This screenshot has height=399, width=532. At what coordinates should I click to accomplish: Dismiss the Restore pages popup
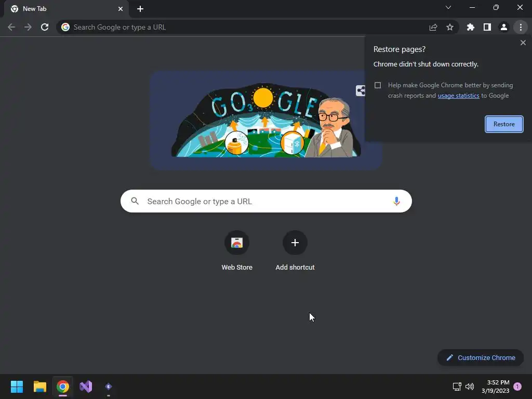pos(523,43)
